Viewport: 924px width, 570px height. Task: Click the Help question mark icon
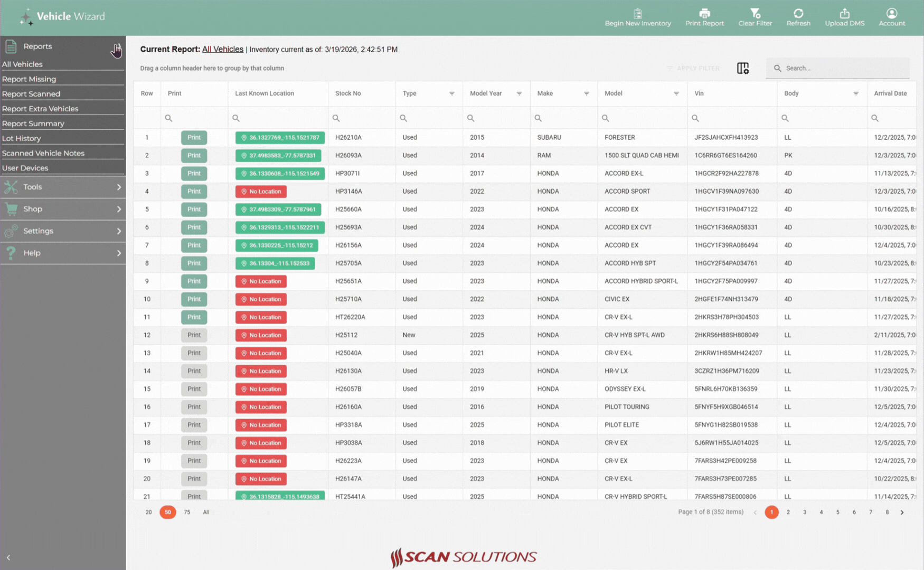click(11, 253)
